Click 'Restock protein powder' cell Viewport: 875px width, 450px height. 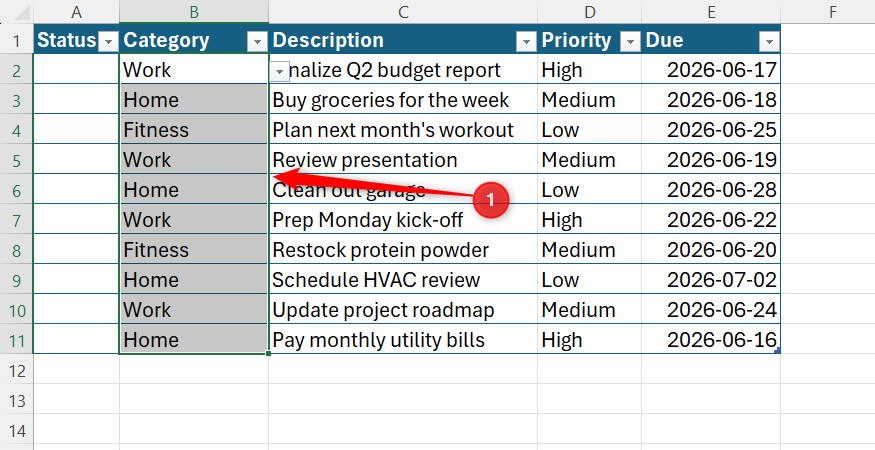click(x=403, y=250)
